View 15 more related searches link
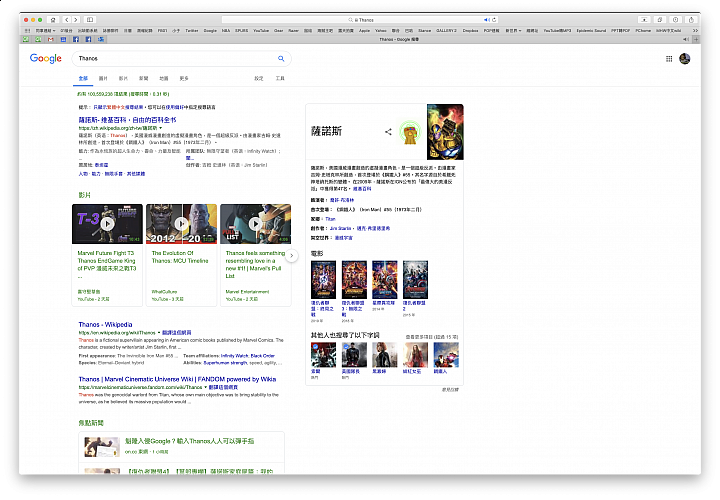 (x=432, y=337)
